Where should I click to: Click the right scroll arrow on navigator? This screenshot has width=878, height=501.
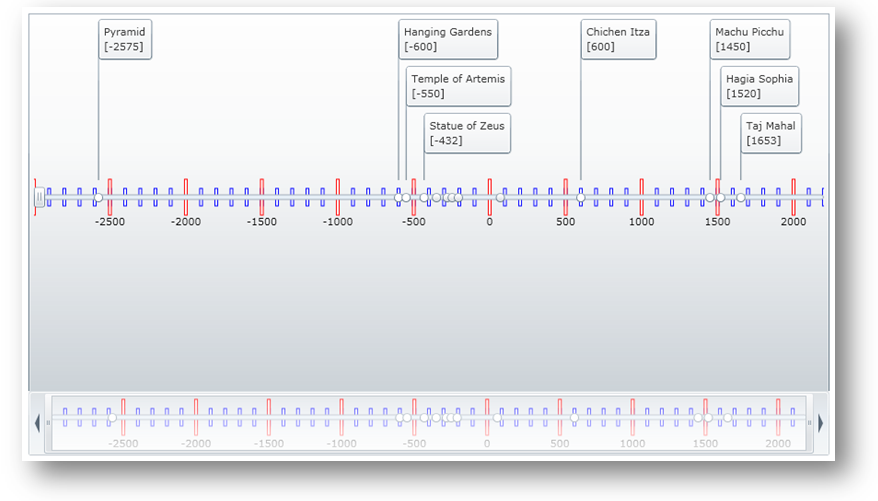point(821,423)
